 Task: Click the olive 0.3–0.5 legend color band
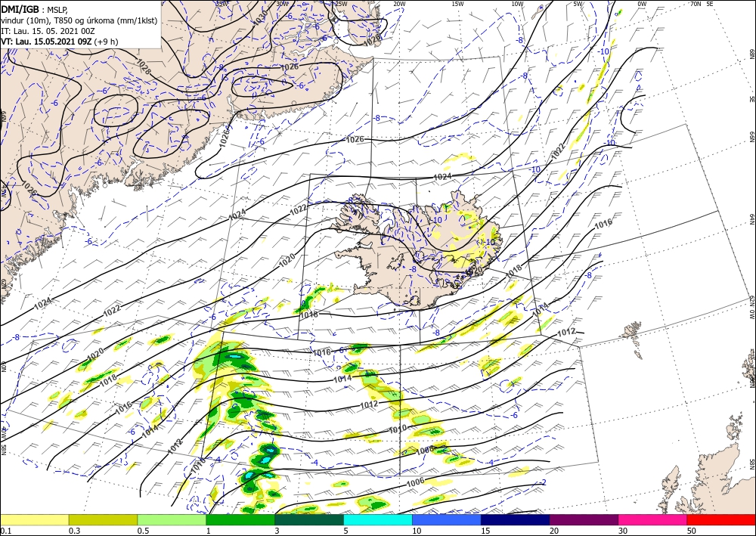point(103,519)
